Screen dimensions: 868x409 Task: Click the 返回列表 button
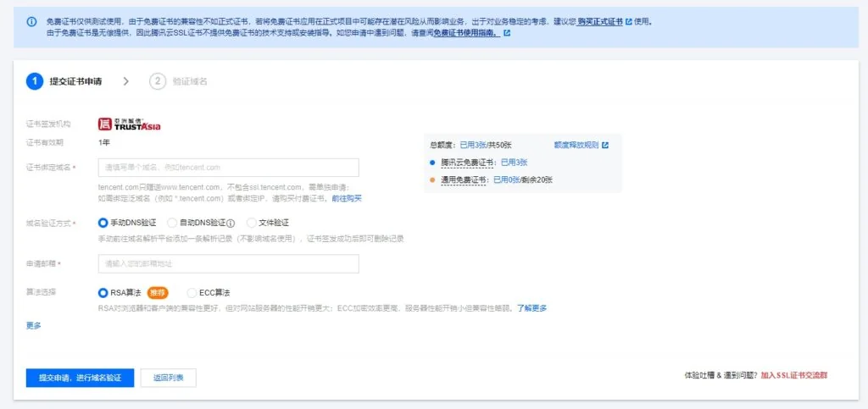pos(169,378)
